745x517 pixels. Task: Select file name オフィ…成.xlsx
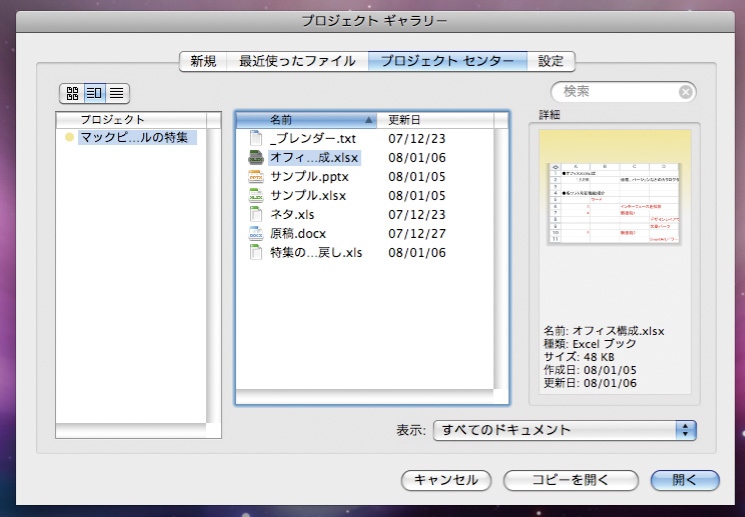coord(314,158)
